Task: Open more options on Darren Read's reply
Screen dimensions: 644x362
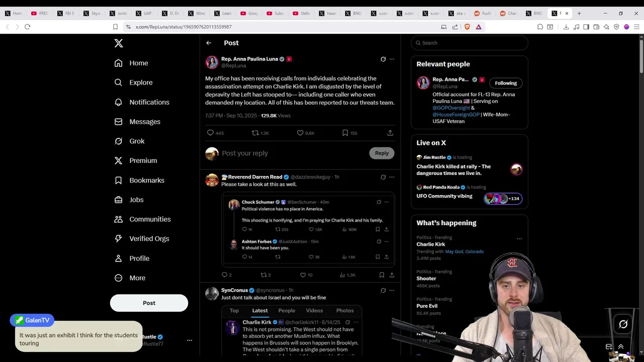Action: (x=392, y=177)
